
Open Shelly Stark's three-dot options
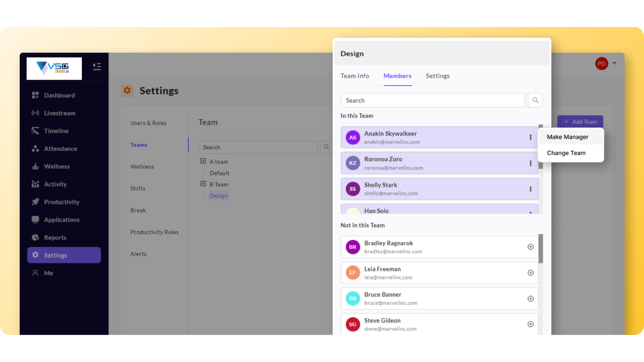pos(530,189)
